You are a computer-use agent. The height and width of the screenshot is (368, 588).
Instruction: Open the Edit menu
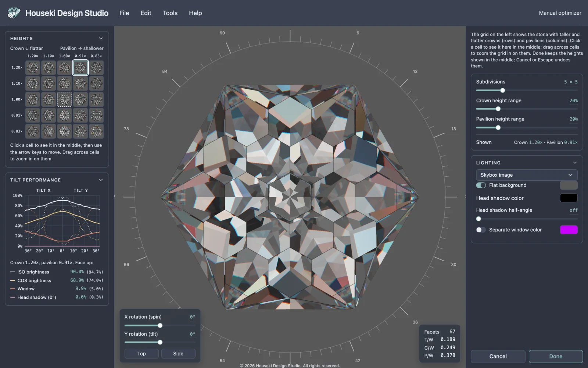pos(146,13)
